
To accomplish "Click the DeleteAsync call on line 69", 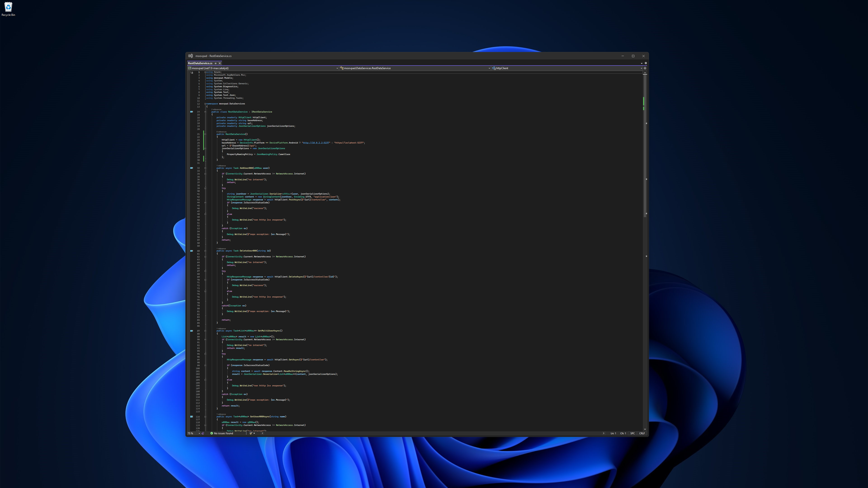I will [296, 277].
